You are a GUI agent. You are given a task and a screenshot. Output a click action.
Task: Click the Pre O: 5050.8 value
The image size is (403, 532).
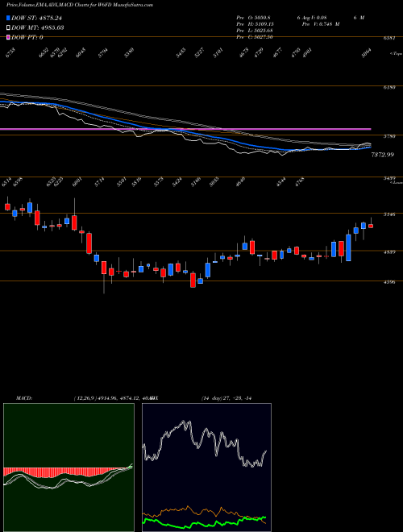pos(255,18)
